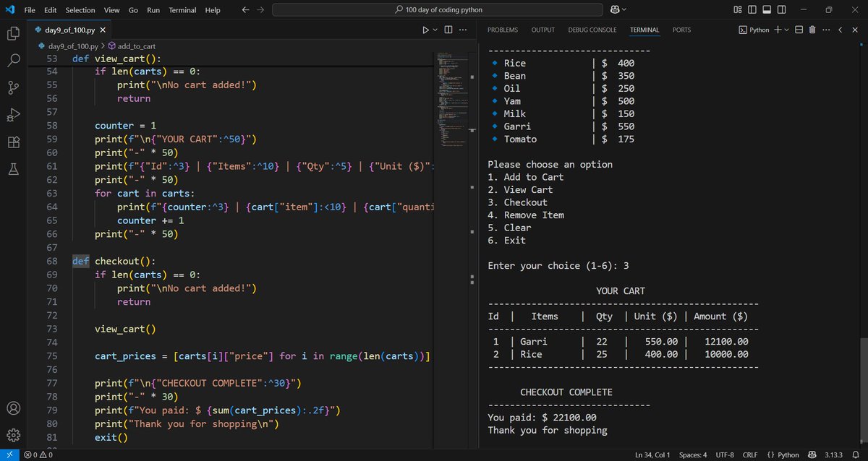Select the TERMINAL tab
This screenshot has height=461, width=868.
[x=644, y=30]
